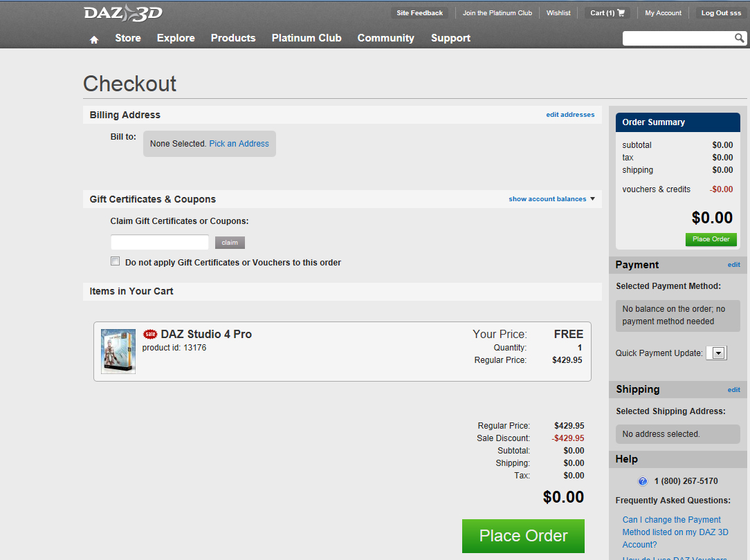Screen dimensions: 750x560
Task: Expand show account balances arrow
Action: click(x=593, y=199)
